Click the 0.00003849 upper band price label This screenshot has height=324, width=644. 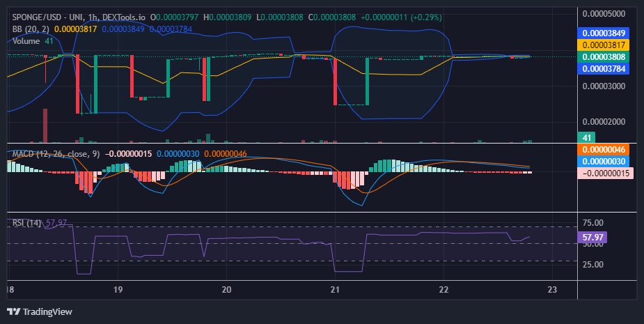tap(604, 33)
